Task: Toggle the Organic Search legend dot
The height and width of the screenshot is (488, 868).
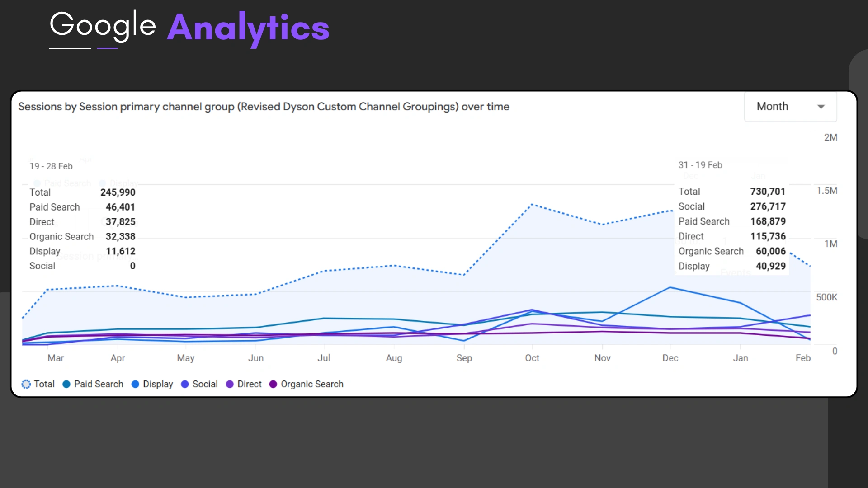Action: tap(273, 384)
